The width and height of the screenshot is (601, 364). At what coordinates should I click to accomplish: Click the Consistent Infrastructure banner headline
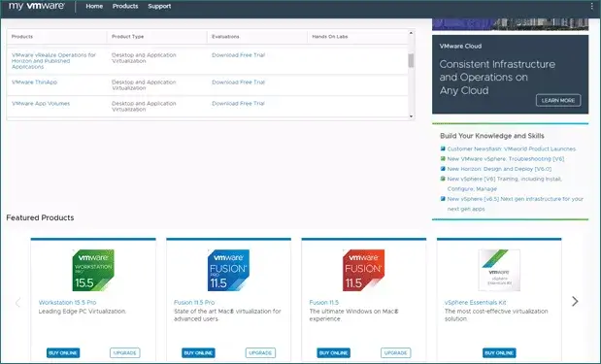point(497,77)
